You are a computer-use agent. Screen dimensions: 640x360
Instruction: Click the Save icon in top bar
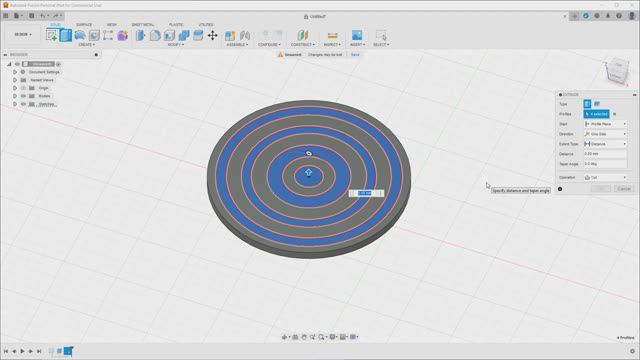(x=31, y=16)
